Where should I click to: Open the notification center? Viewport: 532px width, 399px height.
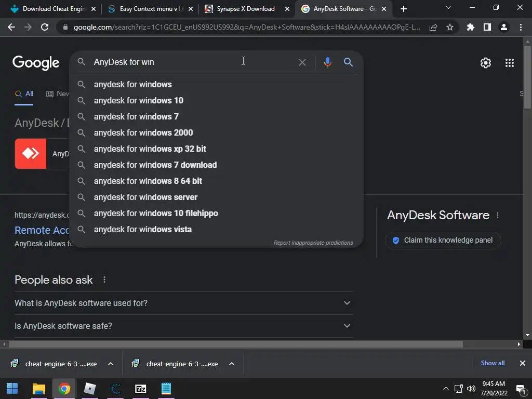521,389
